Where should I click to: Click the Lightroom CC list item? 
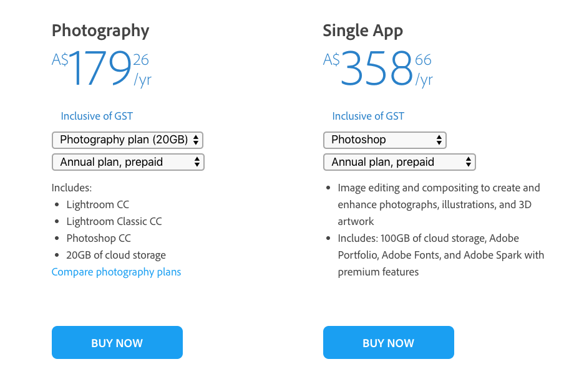[x=97, y=204]
